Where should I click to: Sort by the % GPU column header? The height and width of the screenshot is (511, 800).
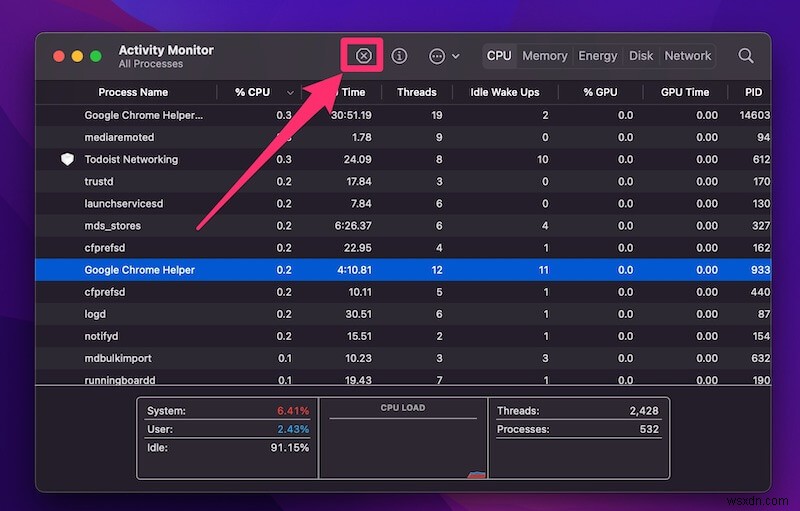[x=600, y=92]
